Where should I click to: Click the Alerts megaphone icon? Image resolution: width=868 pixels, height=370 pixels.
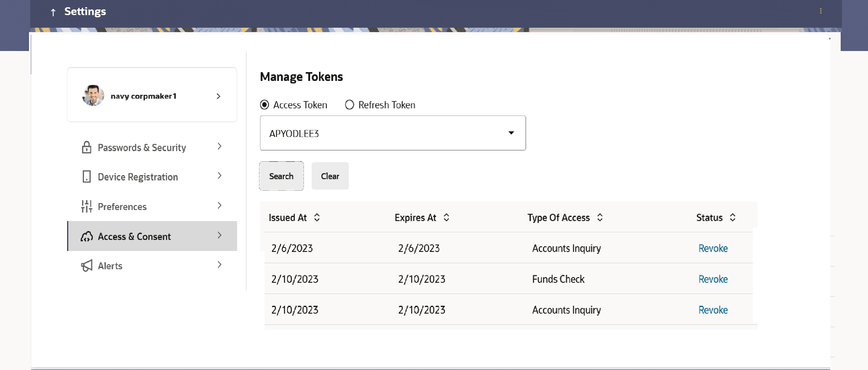(x=86, y=265)
